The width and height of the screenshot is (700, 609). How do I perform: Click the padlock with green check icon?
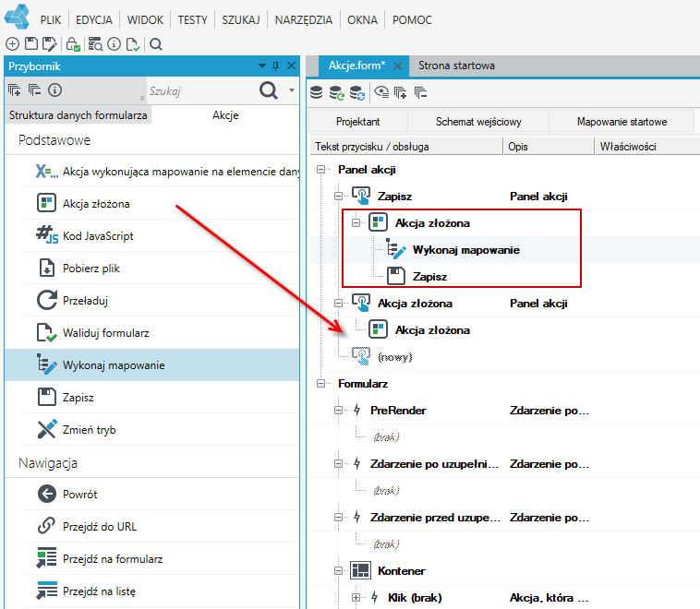(73, 43)
